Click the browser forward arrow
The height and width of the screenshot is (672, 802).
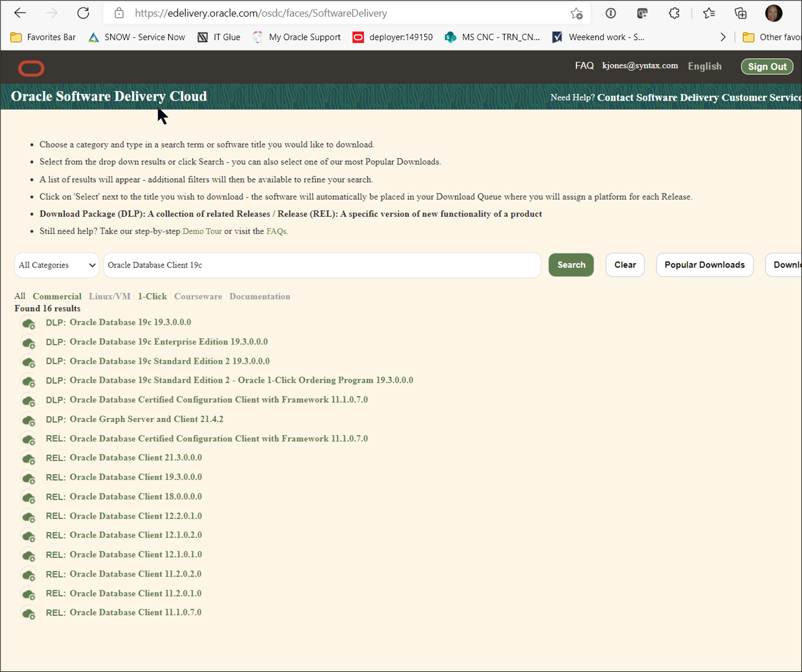click(51, 13)
